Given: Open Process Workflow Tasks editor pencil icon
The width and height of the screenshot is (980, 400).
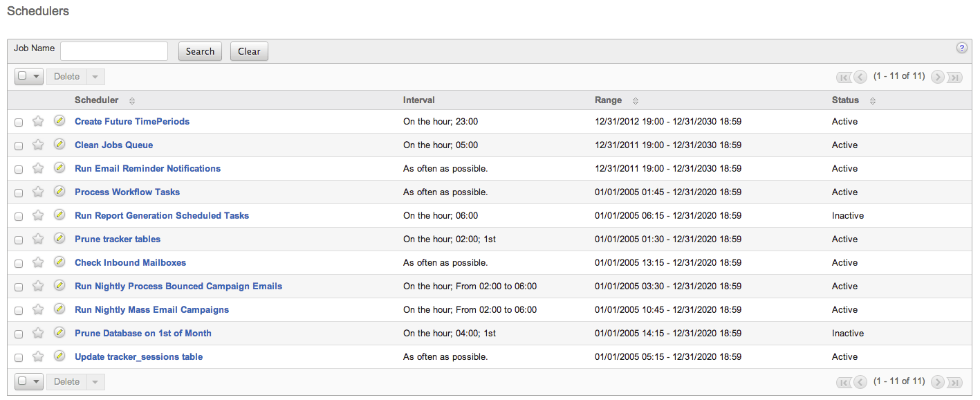Looking at the screenshot, I should pos(59,191).
